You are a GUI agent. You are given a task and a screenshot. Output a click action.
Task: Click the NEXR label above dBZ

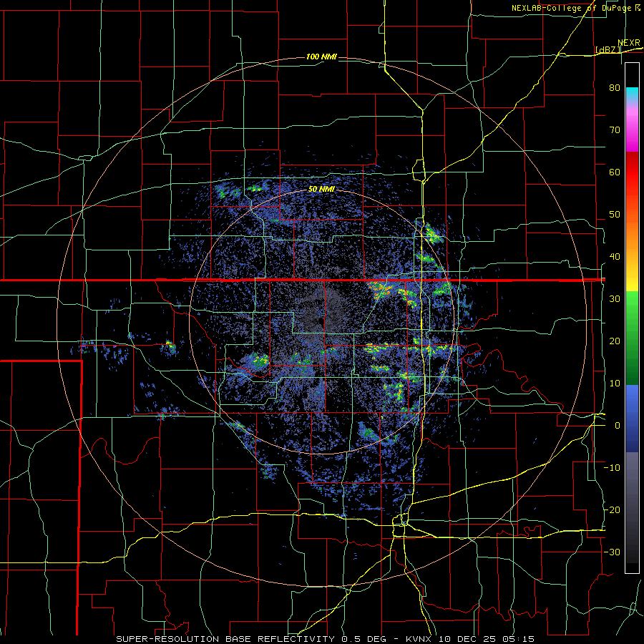(x=629, y=43)
